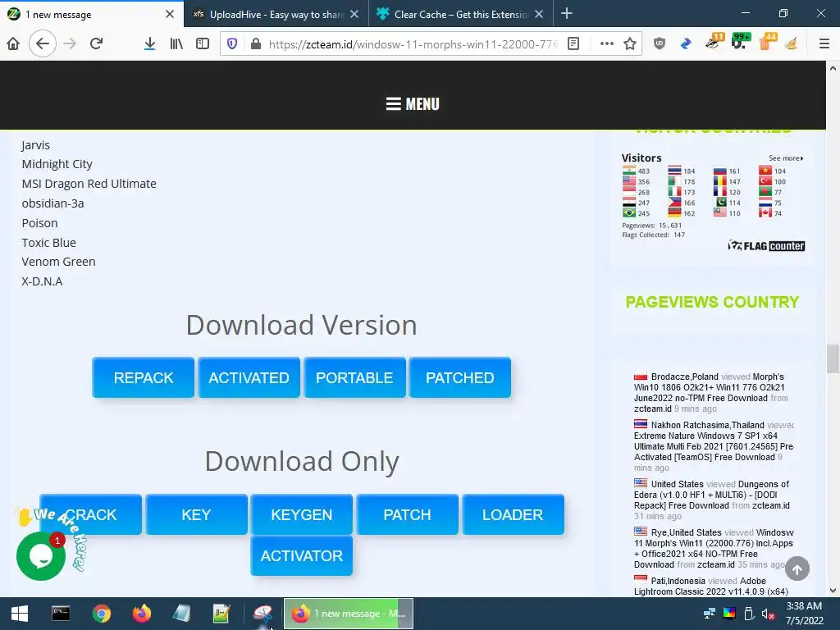Image resolution: width=840 pixels, height=630 pixels.
Task: Click the REPACK download button
Action: [x=143, y=377]
